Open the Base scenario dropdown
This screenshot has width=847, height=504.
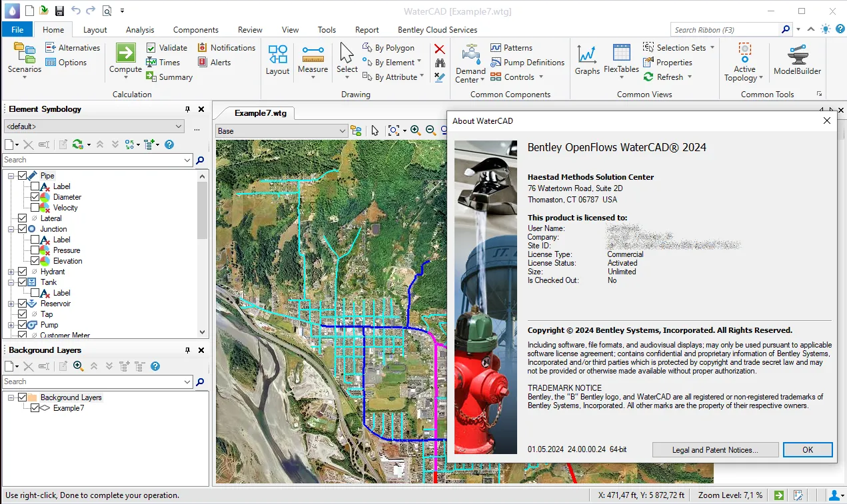pyautogui.click(x=282, y=131)
